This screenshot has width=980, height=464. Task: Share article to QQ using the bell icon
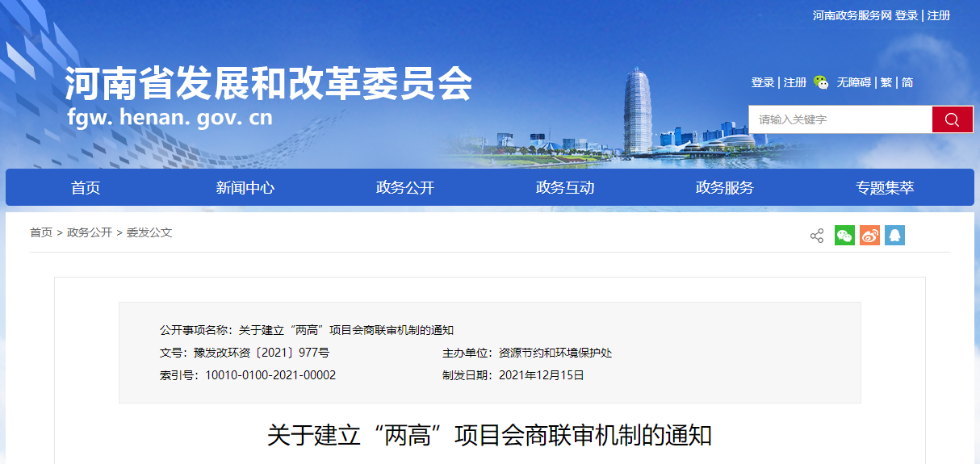click(x=894, y=235)
